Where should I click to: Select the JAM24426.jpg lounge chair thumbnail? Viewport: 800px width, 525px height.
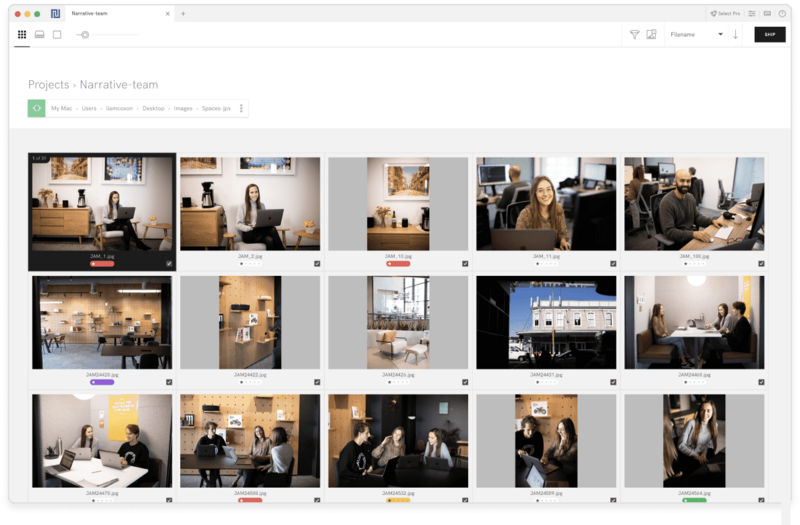[x=398, y=322]
